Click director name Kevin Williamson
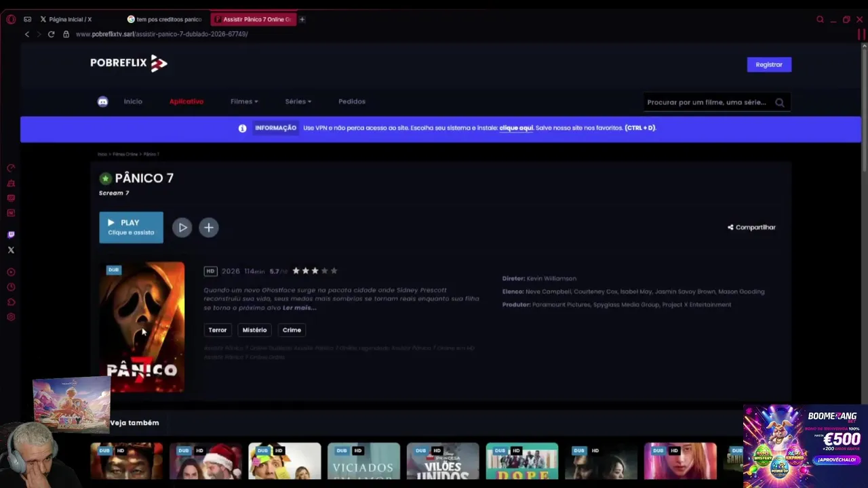This screenshot has width=868, height=488. coord(551,279)
